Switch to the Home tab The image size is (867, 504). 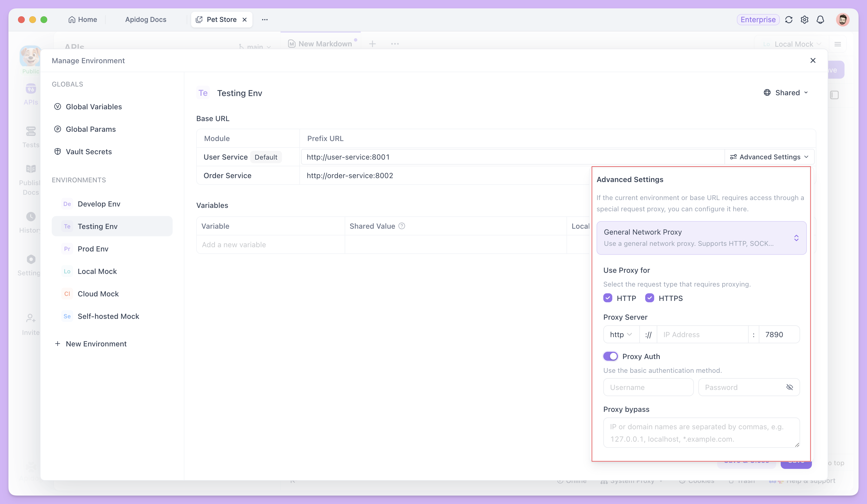click(82, 20)
